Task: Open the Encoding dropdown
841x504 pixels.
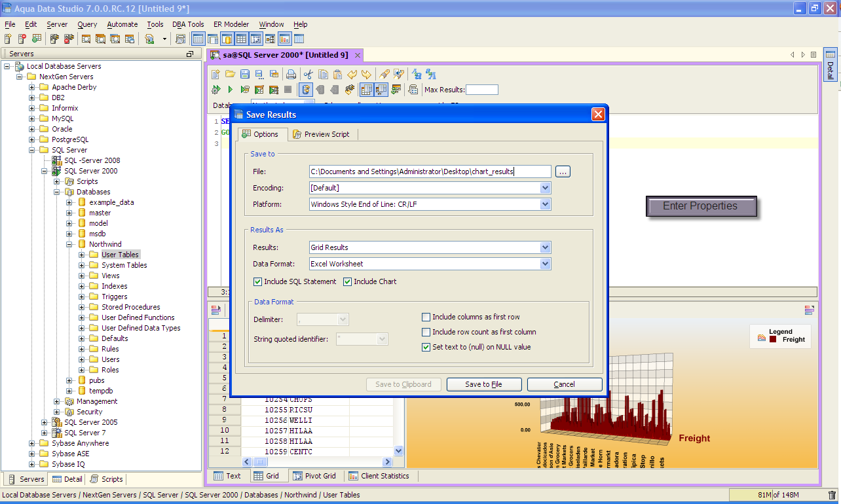Action: pyautogui.click(x=545, y=188)
